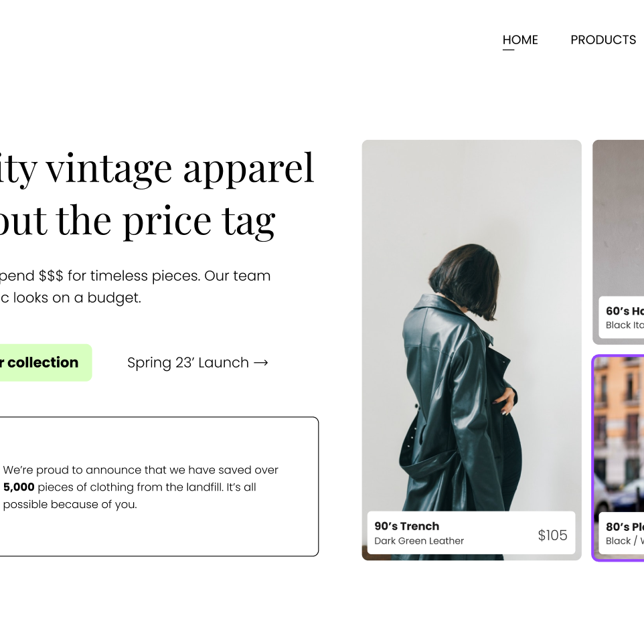This screenshot has width=644, height=644.
Task: Click the vintage apparel headline
Action: (157, 194)
